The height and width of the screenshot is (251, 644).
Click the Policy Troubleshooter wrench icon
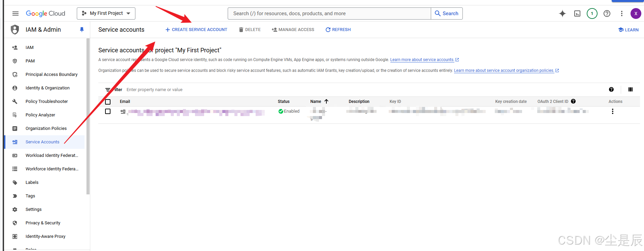15,102
